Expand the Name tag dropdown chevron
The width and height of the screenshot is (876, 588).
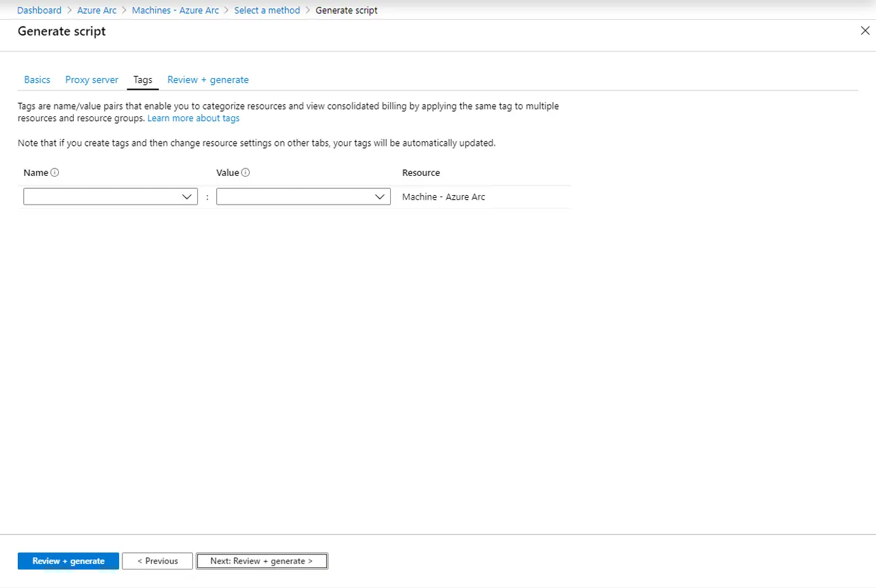tap(188, 197)
